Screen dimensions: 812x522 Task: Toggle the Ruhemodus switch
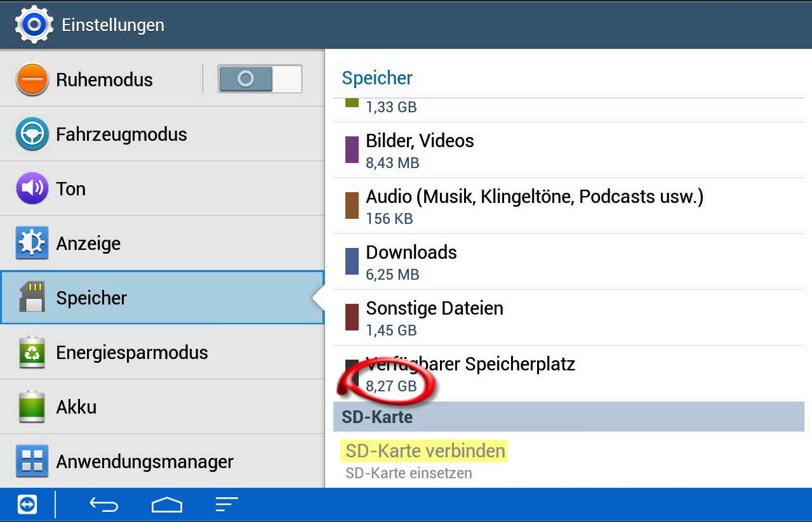tap(260, 79)
